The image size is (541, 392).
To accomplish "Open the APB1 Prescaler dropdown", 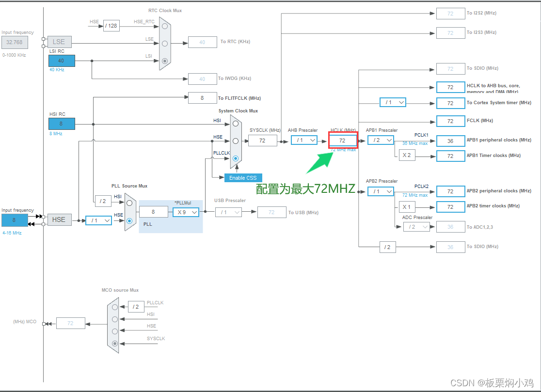I will click(381, 140).
